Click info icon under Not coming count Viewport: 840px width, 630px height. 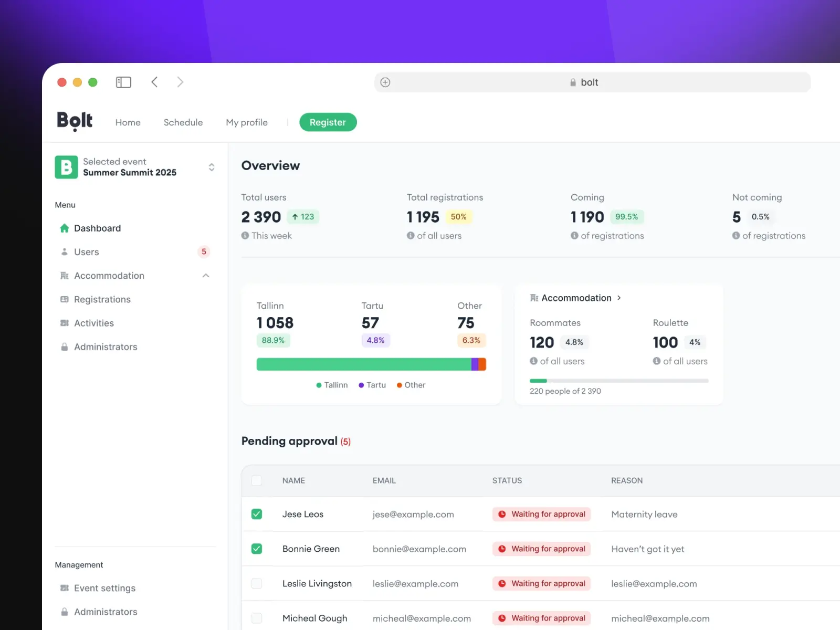click(736, 236)
